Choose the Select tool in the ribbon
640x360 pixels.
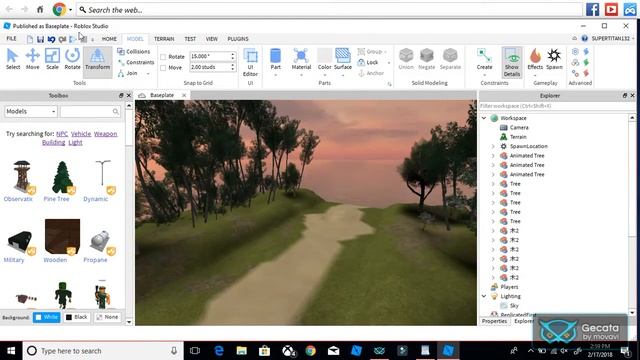click(x=13, y=59)
